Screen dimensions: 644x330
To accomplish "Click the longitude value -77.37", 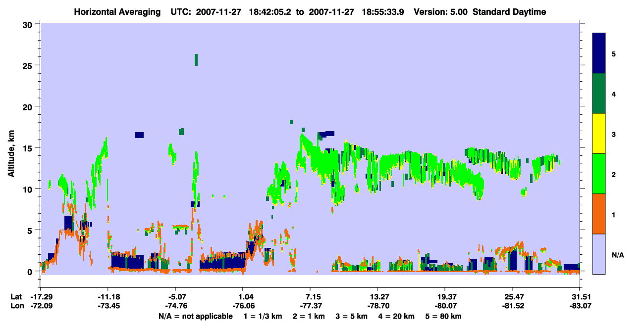I will [310, 306].
